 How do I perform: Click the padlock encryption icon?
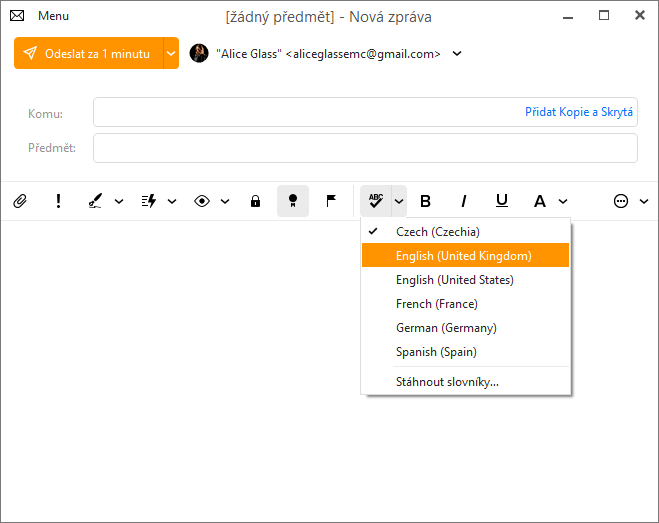pos(255,201)
